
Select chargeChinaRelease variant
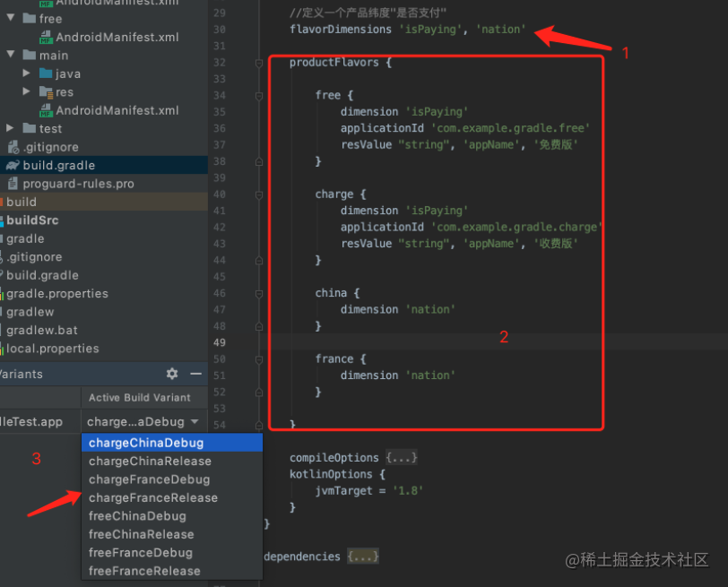tap(172, 461)
